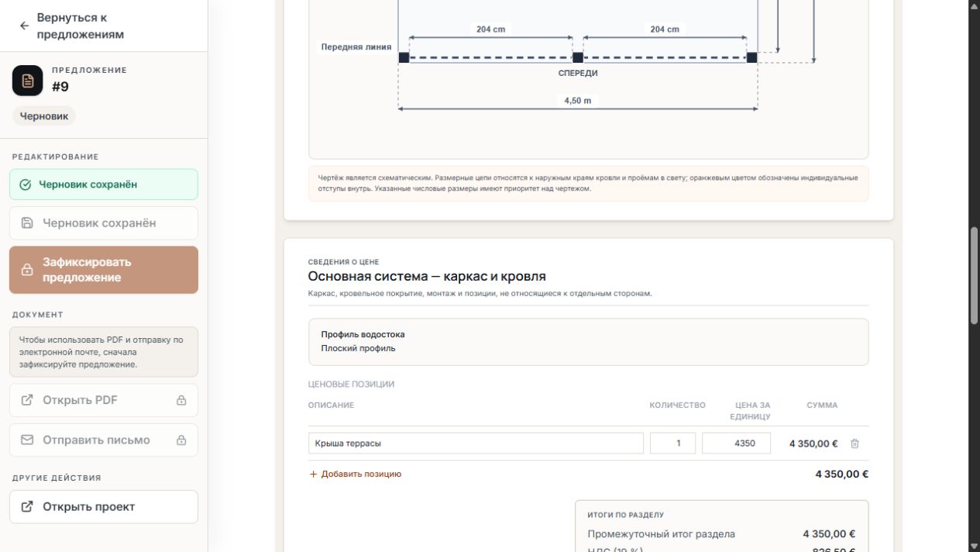Click the grey Черновик сохранён button
Screen dimensions: 980x552
pyautogui.click(x=104, y=223)
